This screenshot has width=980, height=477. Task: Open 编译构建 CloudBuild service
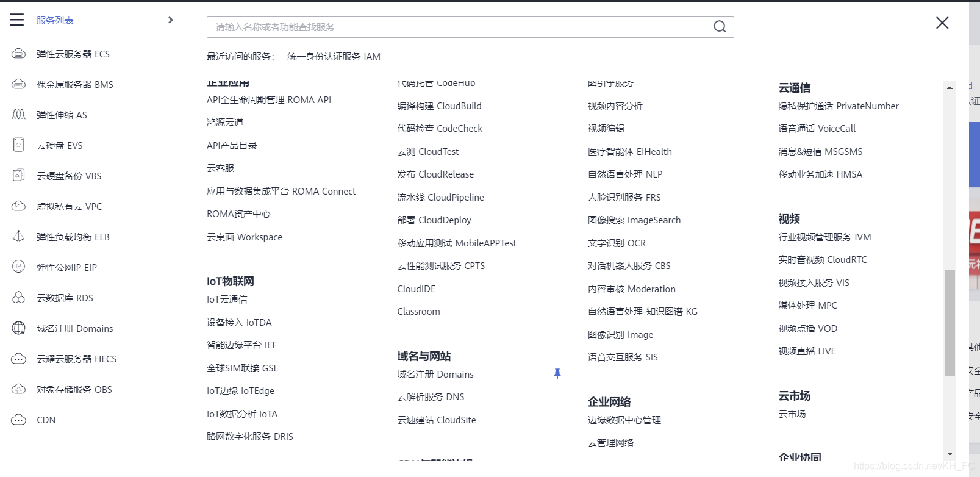439,106
